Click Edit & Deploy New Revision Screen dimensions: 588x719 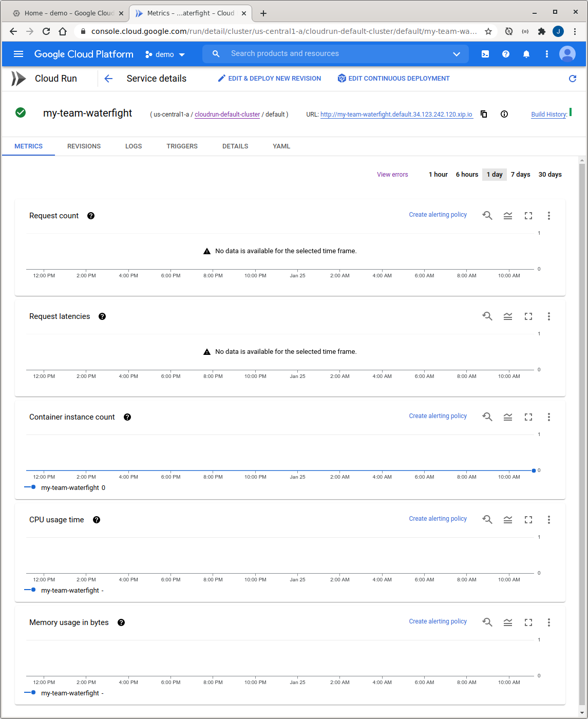(270, 79)
